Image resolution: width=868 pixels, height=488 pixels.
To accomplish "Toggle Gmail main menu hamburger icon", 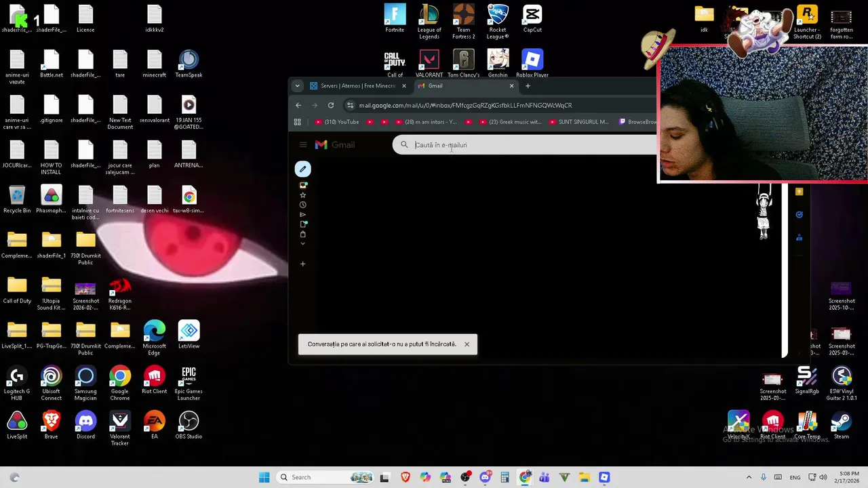I will (303, 144).
